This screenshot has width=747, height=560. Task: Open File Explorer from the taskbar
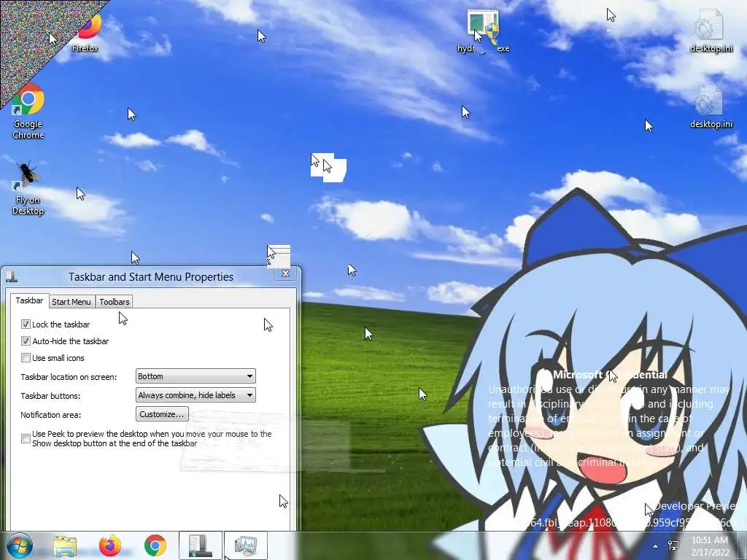click(x=65, y=546)
